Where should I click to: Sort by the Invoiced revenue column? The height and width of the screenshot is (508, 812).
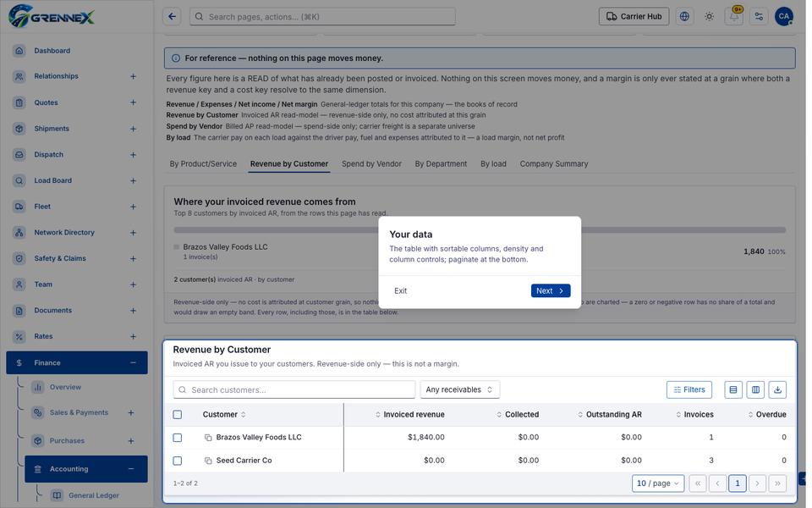click(409, 415)
